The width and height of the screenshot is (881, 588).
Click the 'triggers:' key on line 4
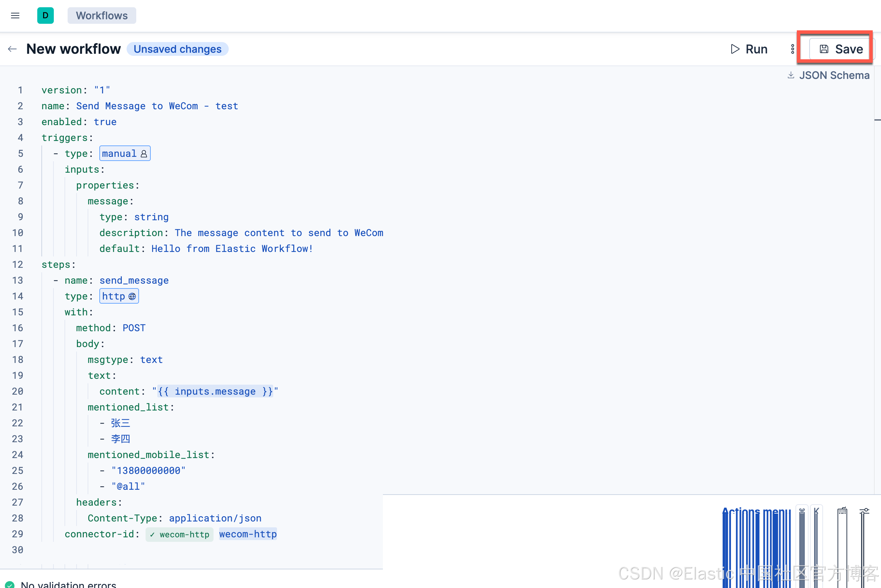[x=67, y=138]
